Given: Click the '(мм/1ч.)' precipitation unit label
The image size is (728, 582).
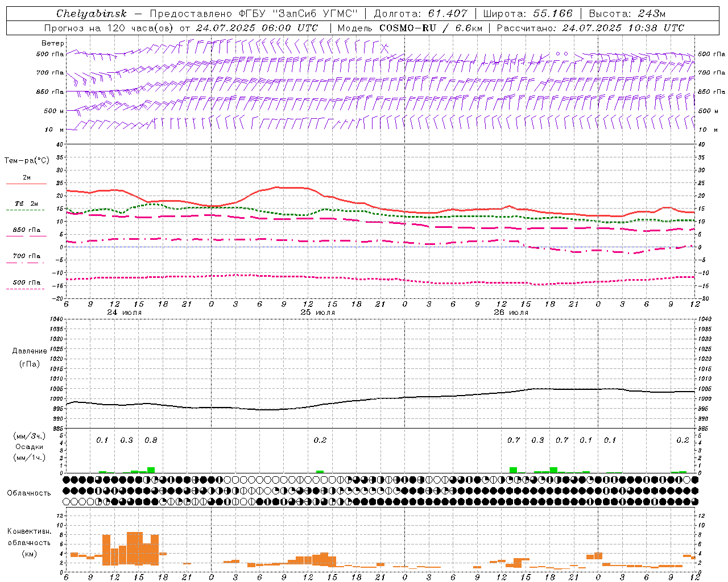Looking at the screenshot, I should (x=30, y=458).
